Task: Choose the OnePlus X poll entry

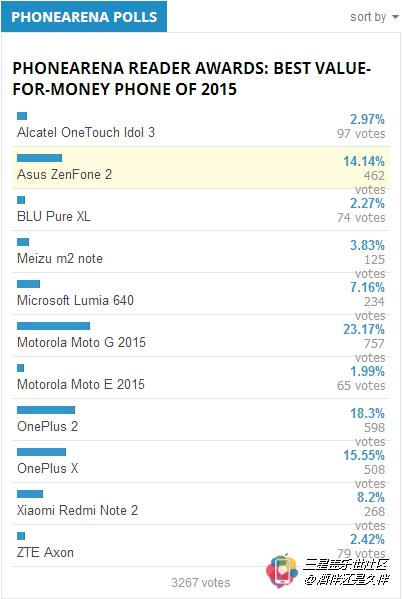Action: (x=201, y=462)
